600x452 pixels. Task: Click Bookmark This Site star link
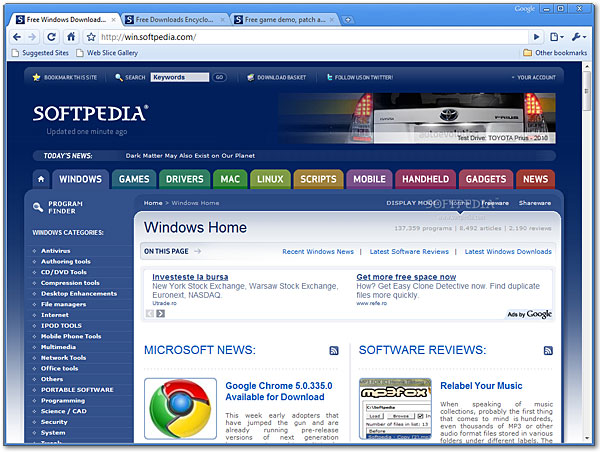65,77
